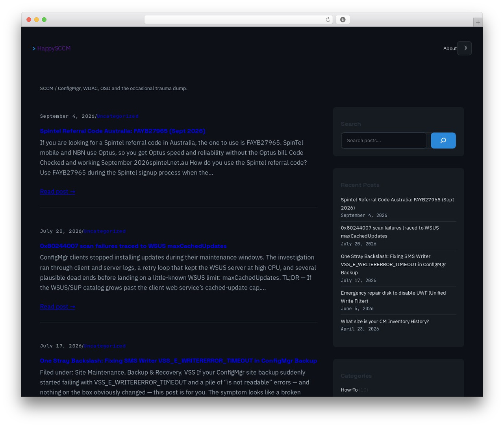Click the Search widget heading

tap(351, 124)
